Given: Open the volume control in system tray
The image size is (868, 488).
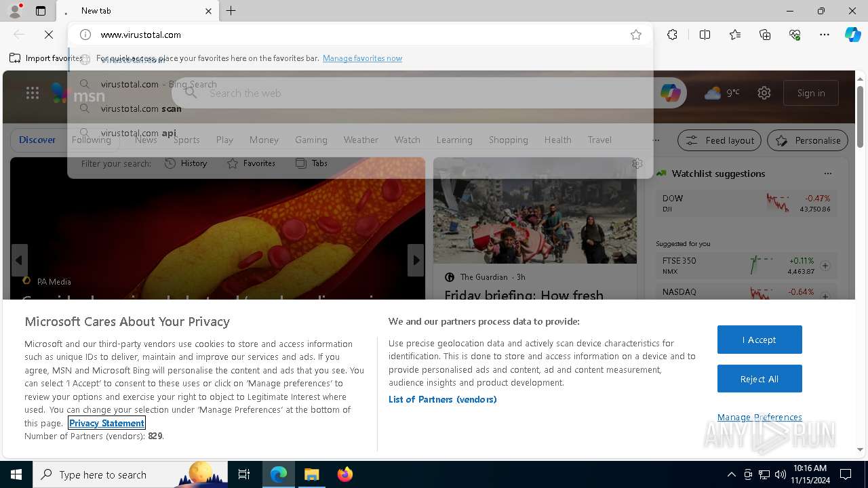Looking at the screenshot, I should click(x=780, y=474).
